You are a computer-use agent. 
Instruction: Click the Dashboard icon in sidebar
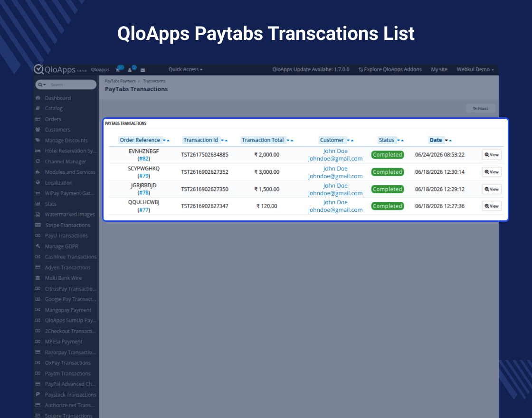pos(38,98)
